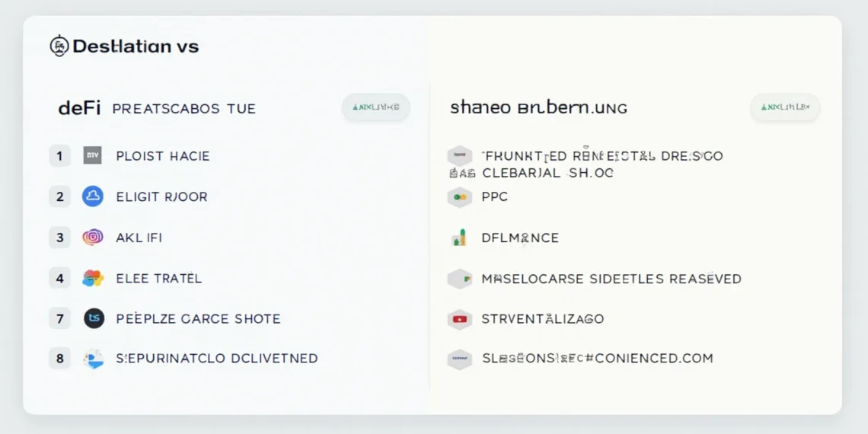Click the red hexagon icon beside STRVENTALIZAGO
The image size is (868, 434).
pos(459,319)
